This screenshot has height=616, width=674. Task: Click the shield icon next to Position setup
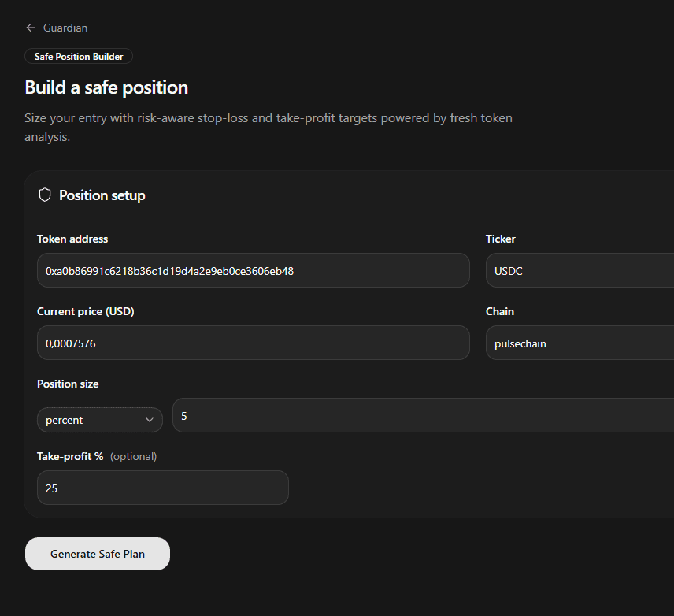point(45,195)
